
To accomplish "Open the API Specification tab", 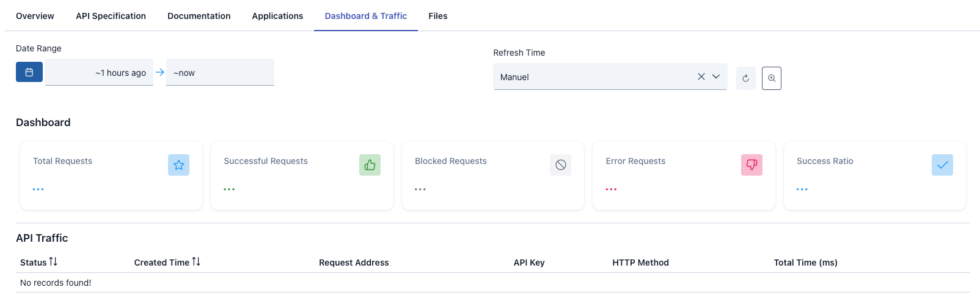I will point(111,16).
